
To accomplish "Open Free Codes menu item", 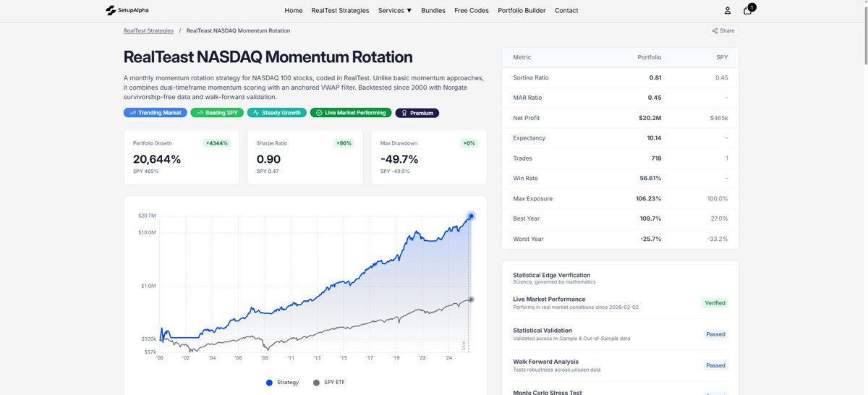I will 472,10.
